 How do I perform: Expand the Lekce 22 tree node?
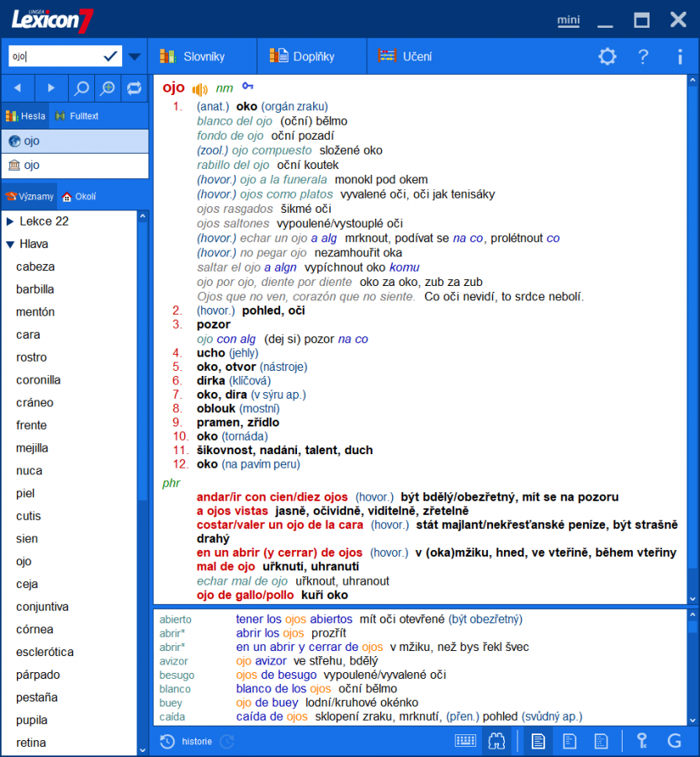(10, 221)
